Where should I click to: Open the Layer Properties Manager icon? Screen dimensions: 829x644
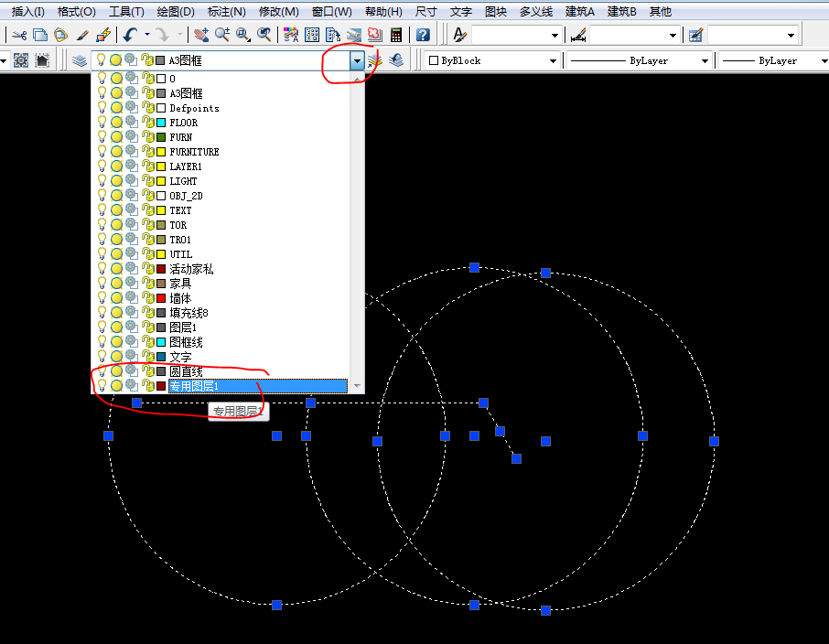(x=80, y=60)
